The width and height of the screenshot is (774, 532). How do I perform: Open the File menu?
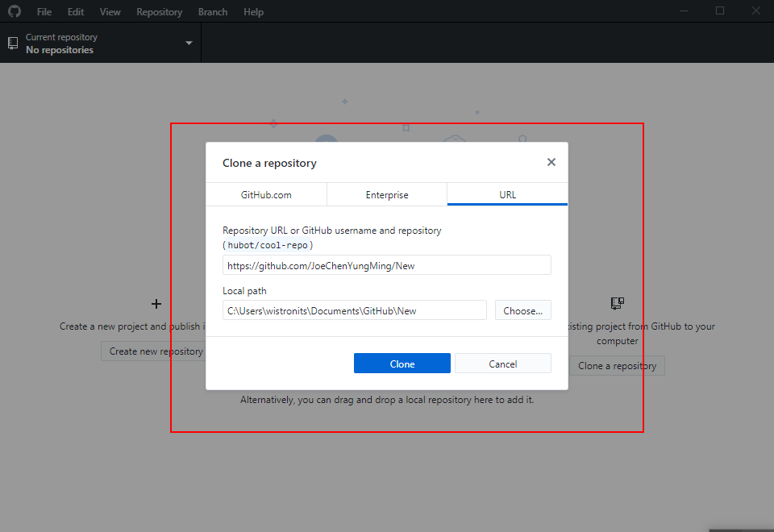pyautogui.click(x=44, y=12)
